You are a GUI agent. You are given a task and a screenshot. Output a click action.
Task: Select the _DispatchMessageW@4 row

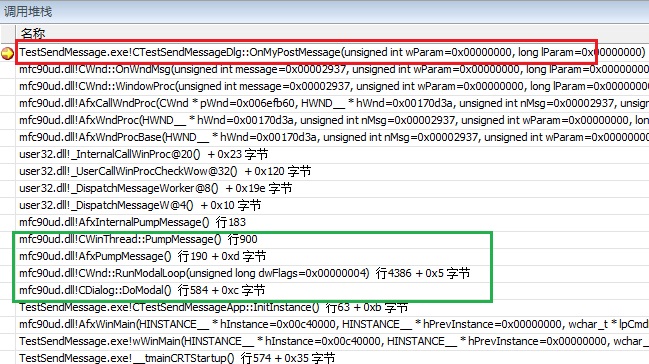point(140,205)
